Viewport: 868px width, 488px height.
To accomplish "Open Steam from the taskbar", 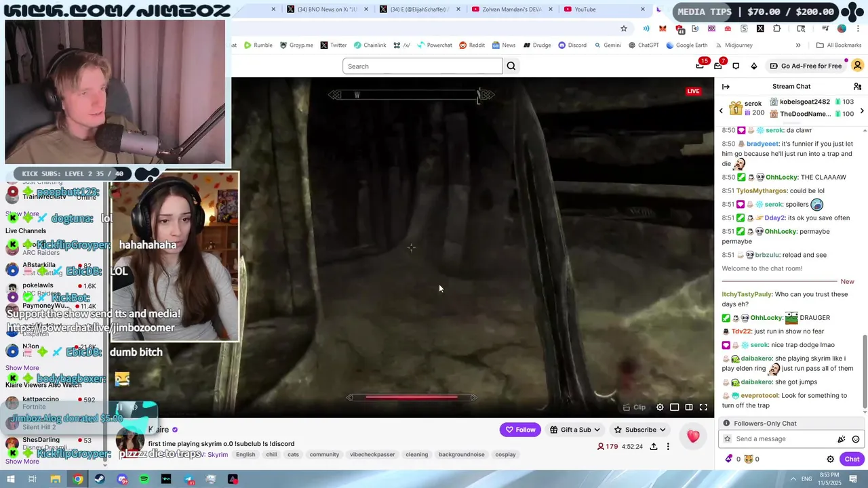I will pyautogui.click(x=100, y=479).
